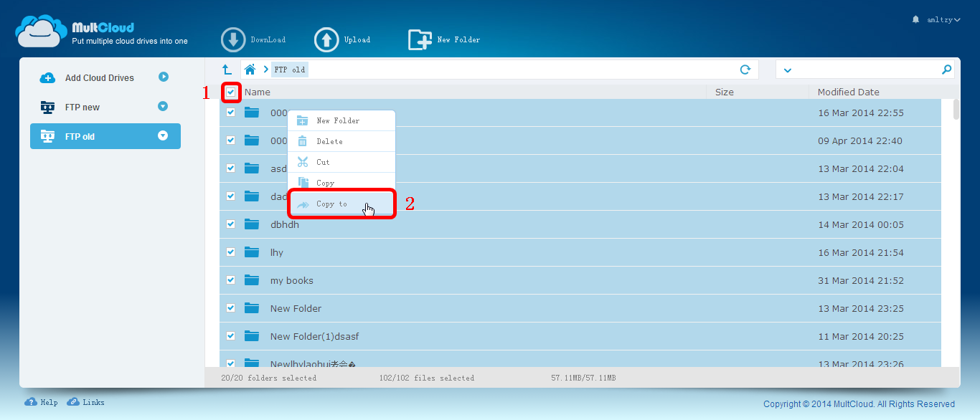The image size is (980, 420).
Task: Click the Download button label
Action: [x=268, y=40]
